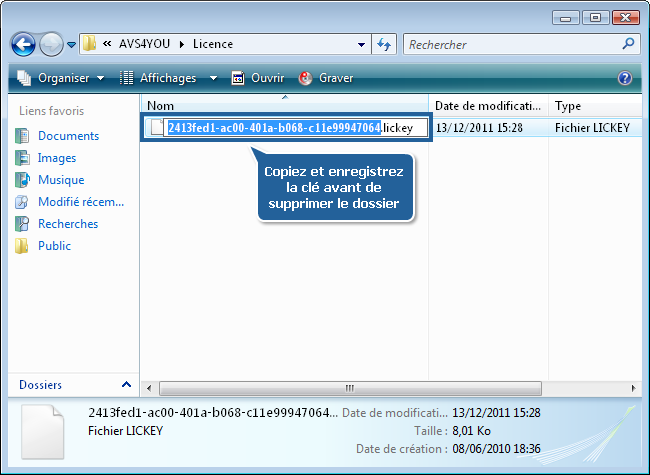Click the horizontal scrollbar right arrow
The width and height of the screenshot is (650, 475).
pos(633,388)
